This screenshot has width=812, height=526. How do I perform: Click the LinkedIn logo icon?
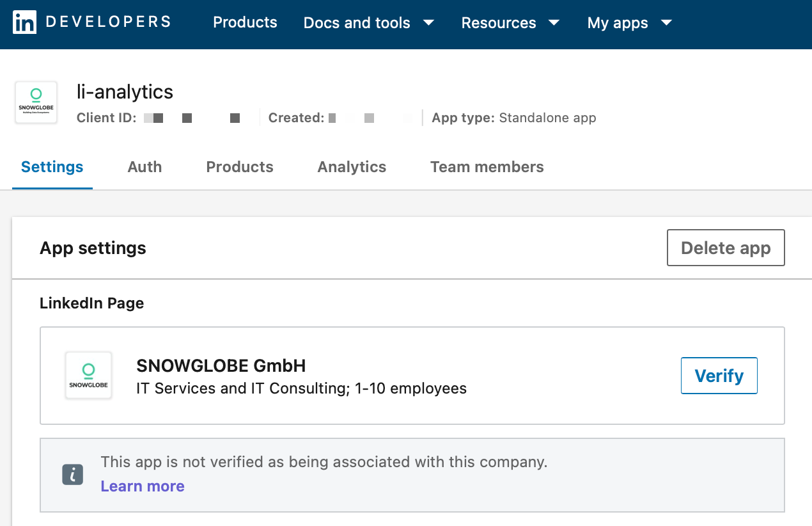25,23
